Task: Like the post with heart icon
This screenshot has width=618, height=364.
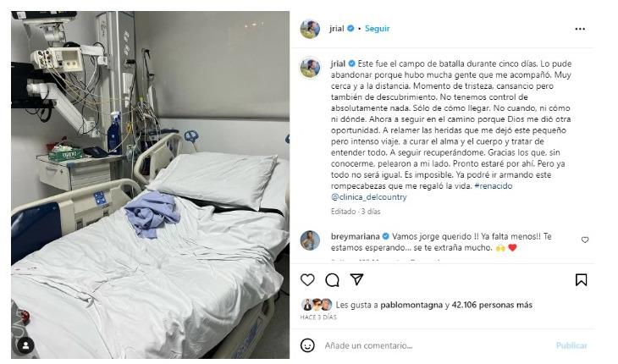Action: (307, 280)
